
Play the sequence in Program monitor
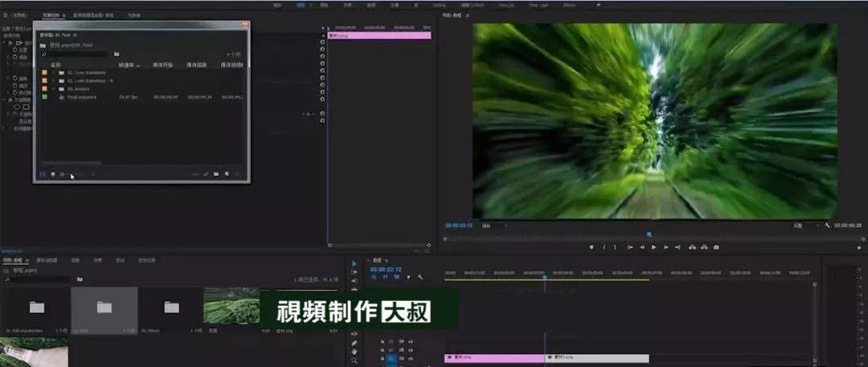[x=653, y=247]
